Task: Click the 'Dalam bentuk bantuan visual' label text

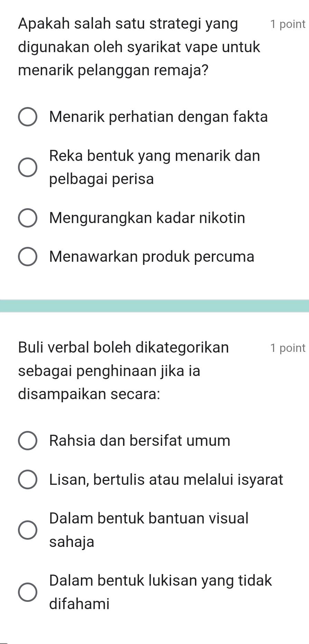Action: (x=149, y=518)
